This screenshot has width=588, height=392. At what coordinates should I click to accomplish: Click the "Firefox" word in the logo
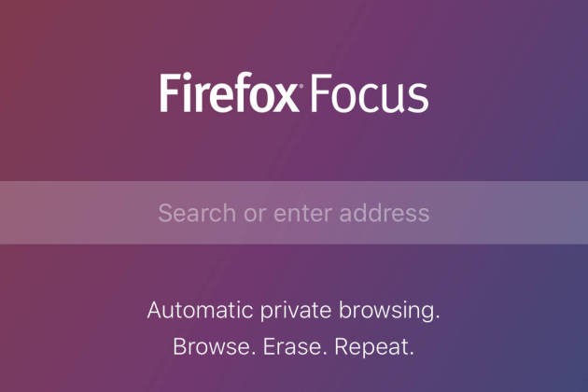229,92
